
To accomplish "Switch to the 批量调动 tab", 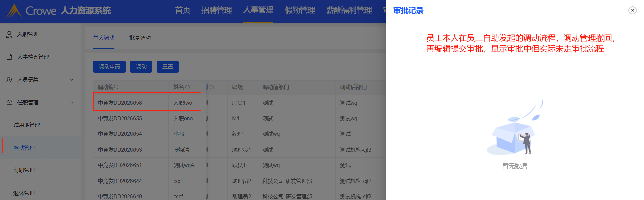I will point(140,38).
